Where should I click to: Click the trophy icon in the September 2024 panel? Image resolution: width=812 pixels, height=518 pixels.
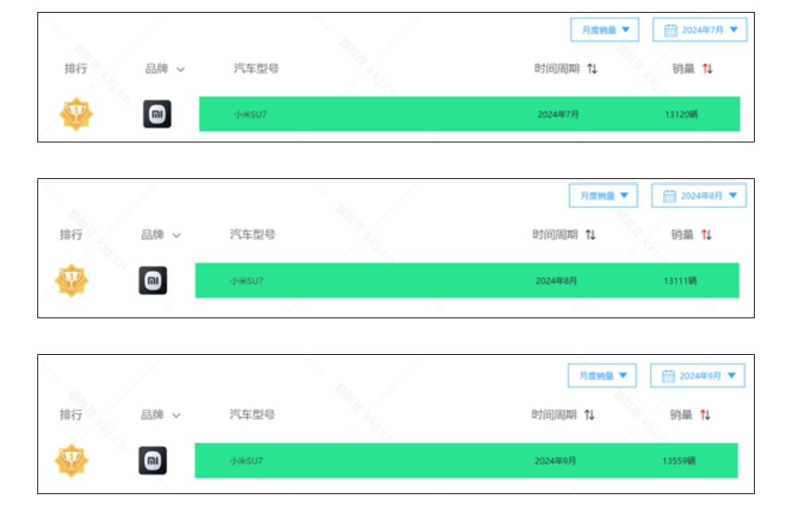72,461
